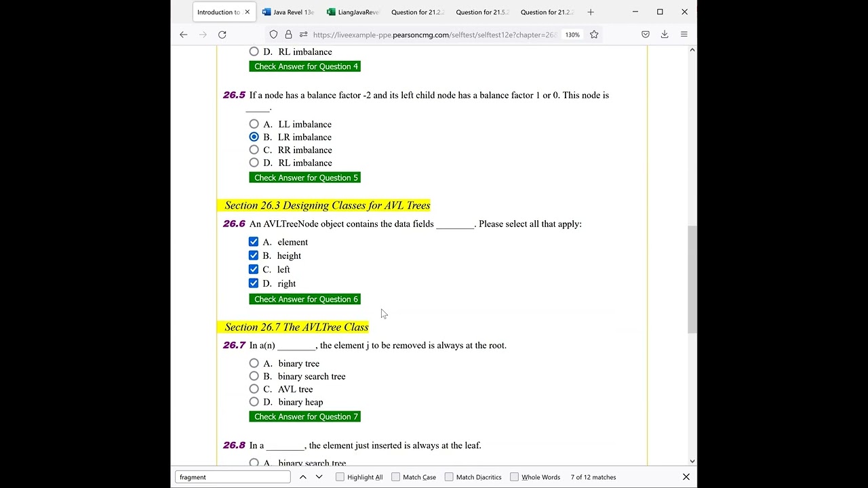Select D RL imbalance for question 26.5
The height and width of the screenshot is (488, 868).
(254, 163)
